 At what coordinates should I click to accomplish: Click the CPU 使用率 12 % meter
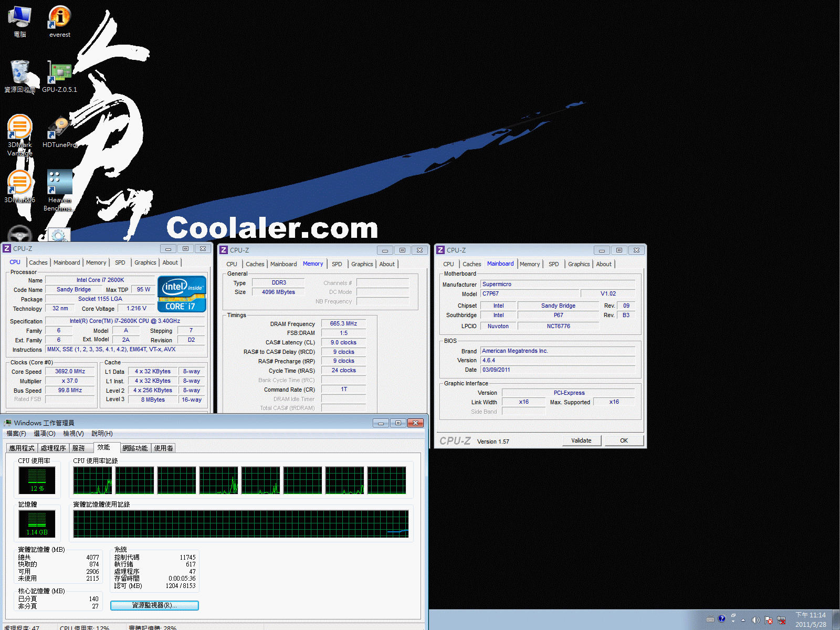(37, 480)
